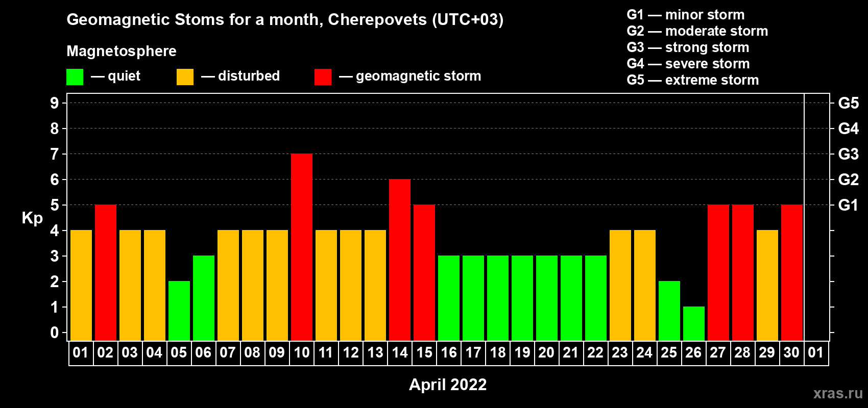
Task: Click the '— quiet' legend text
Action: coord(115,76)
